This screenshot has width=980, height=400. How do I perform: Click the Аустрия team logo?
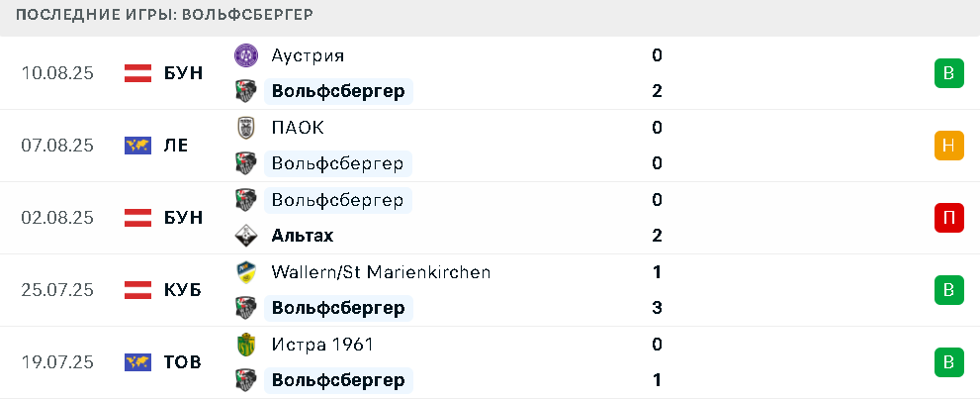(245, 55)
